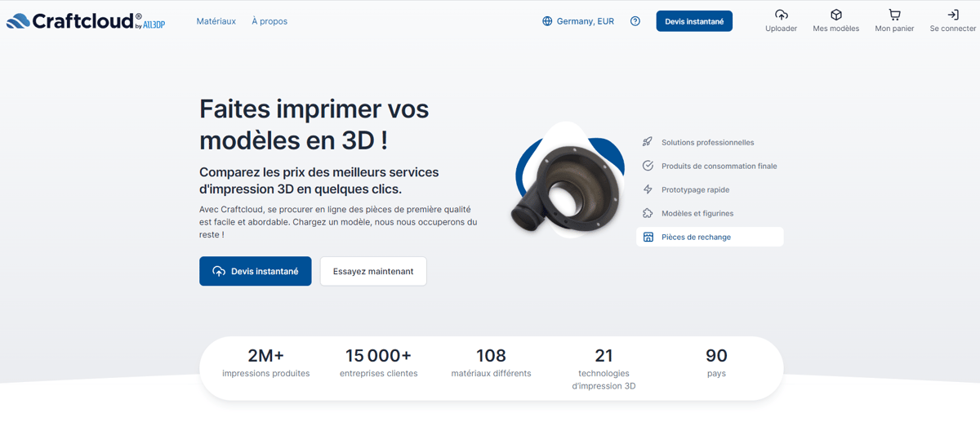Select the puzzle icon for Modèles et figurines
Screen dimensions: 980x422
click(x=648, y=213)
